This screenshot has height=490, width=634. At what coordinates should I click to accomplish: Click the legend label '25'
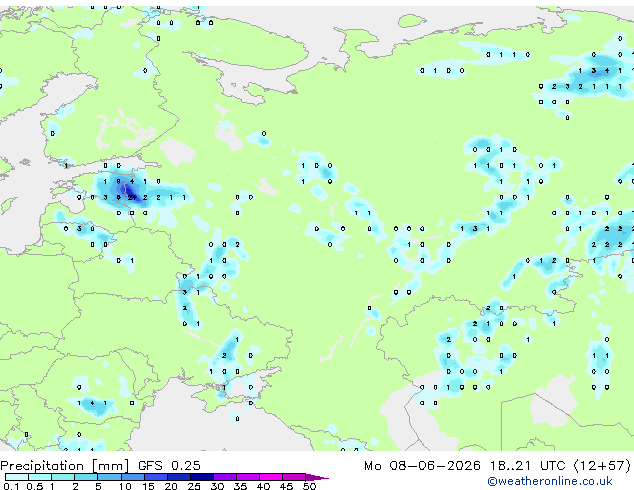pyautogui.click(x=194, y=486)
